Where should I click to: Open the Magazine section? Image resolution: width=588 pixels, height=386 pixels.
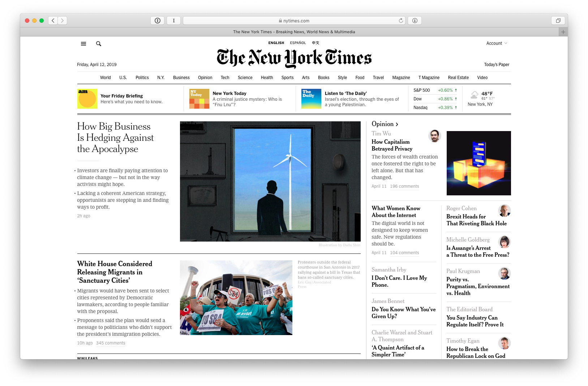click(x=401, y=78)
